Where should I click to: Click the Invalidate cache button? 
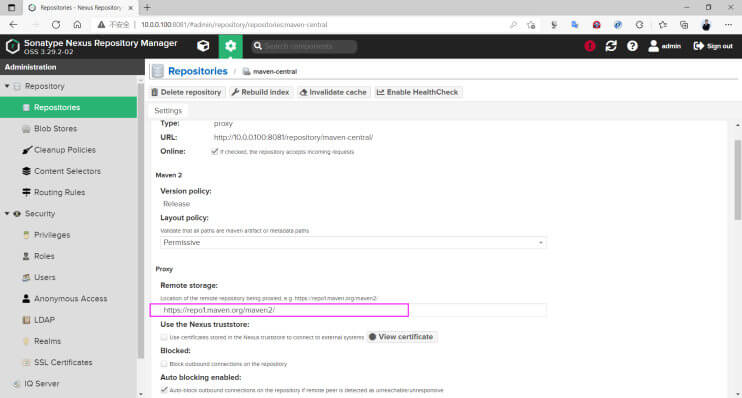[333, 92]
